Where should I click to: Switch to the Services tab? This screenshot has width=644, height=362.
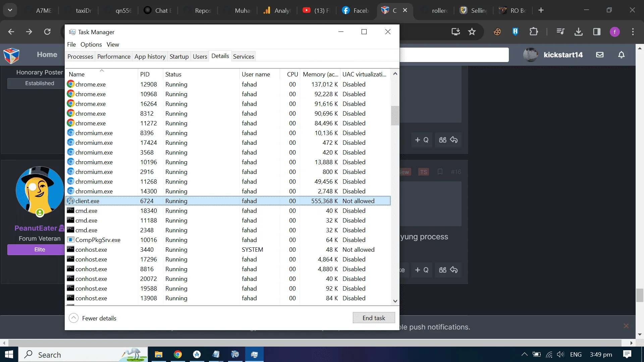click(244, 57)
